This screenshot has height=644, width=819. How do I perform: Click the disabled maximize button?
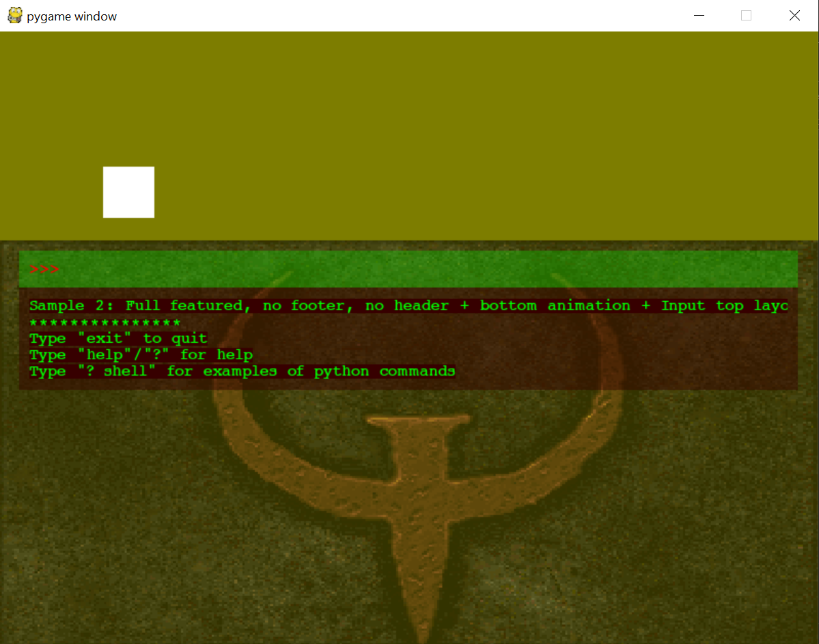click(x=747, y=16)
